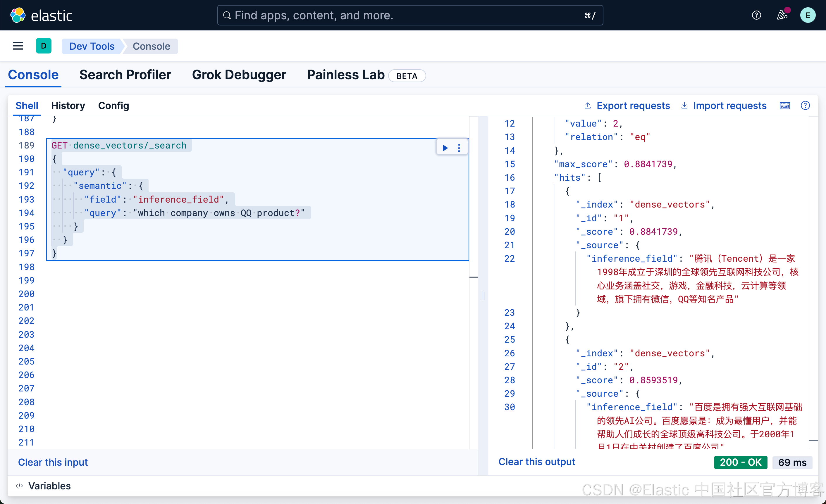Show keyboard shortcuts icon
This screenshot has height=504, width=826.
pos(785,106)
